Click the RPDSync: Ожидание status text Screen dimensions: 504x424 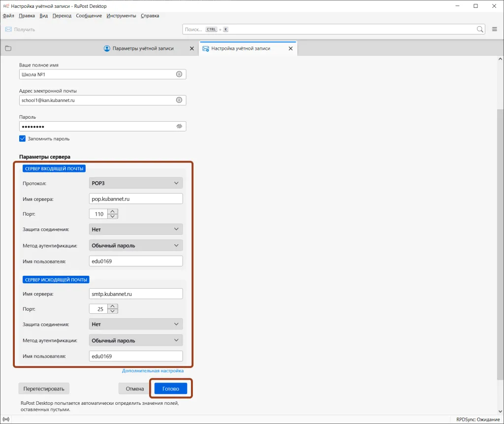pyautogui.click(x=478, y=419)
